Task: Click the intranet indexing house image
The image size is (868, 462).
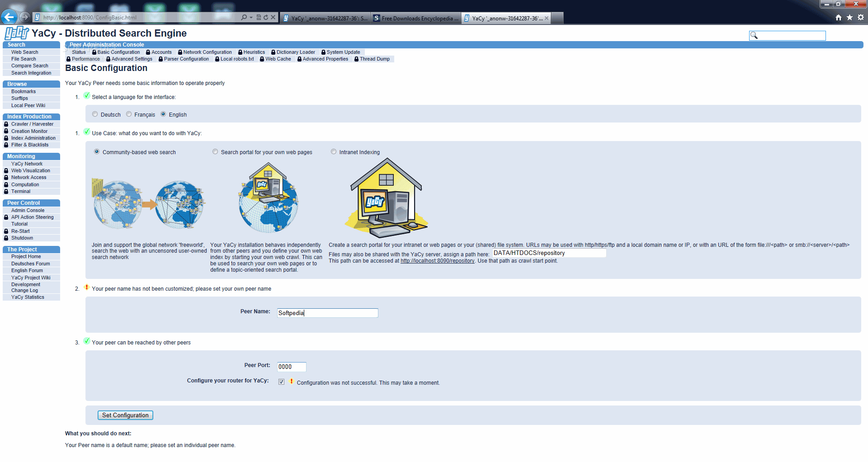Action: (386, 198)
